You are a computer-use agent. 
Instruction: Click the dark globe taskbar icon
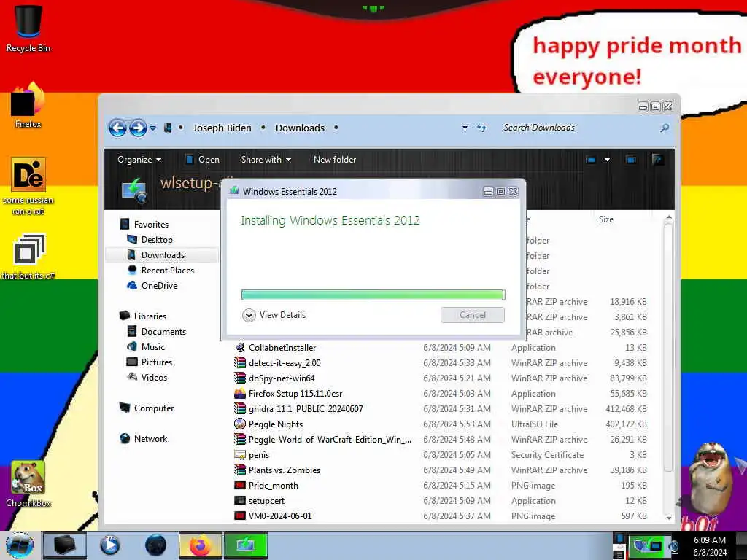point(155,545)
